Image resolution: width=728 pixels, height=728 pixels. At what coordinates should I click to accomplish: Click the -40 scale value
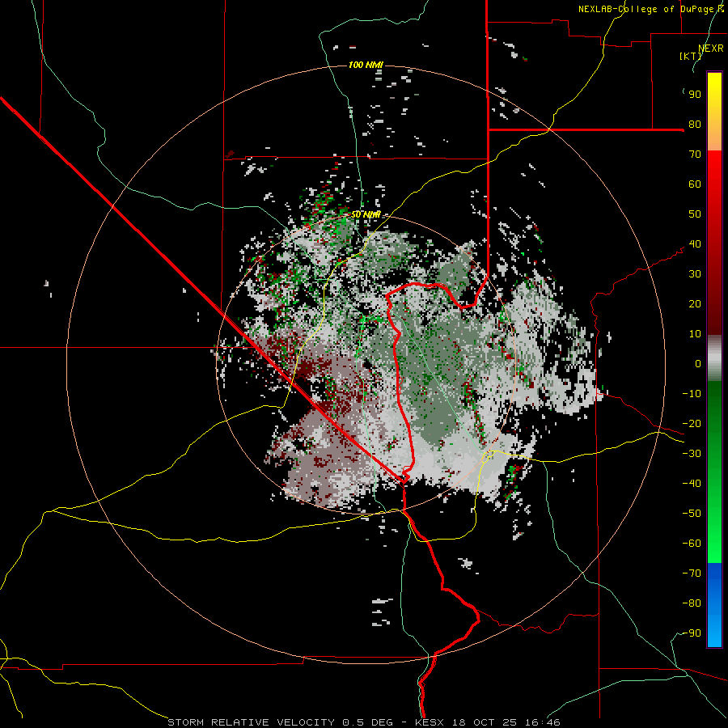(x=692, y=484)
